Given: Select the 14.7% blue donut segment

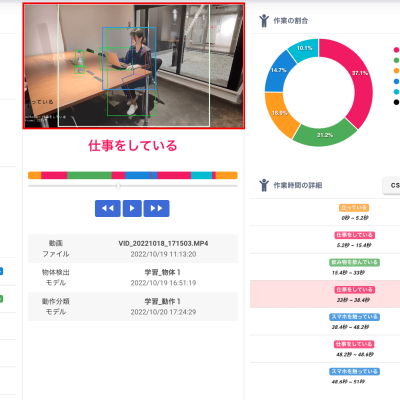Looking at the screenshot, I should coord(279,71).
